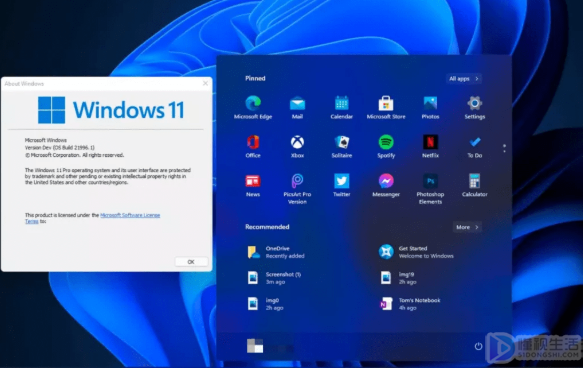This screenshot has height=368, width=583.
Task: Open Microsoft Software License Terms link
Action: (130, 215)
